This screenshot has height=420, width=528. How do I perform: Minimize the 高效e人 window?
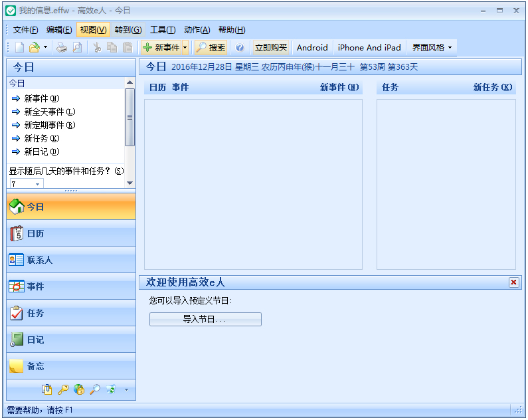tap(484, 11)
